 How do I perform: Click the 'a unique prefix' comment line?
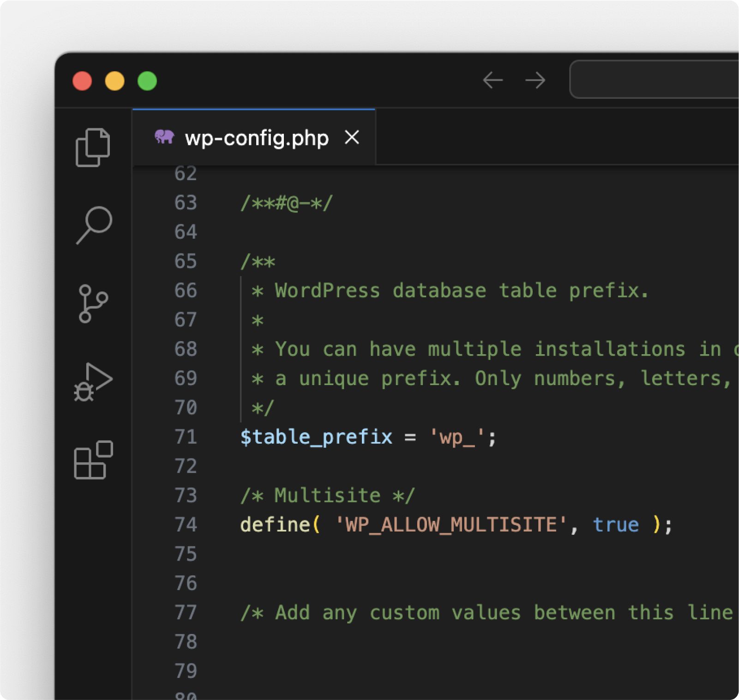click(492, 379)
